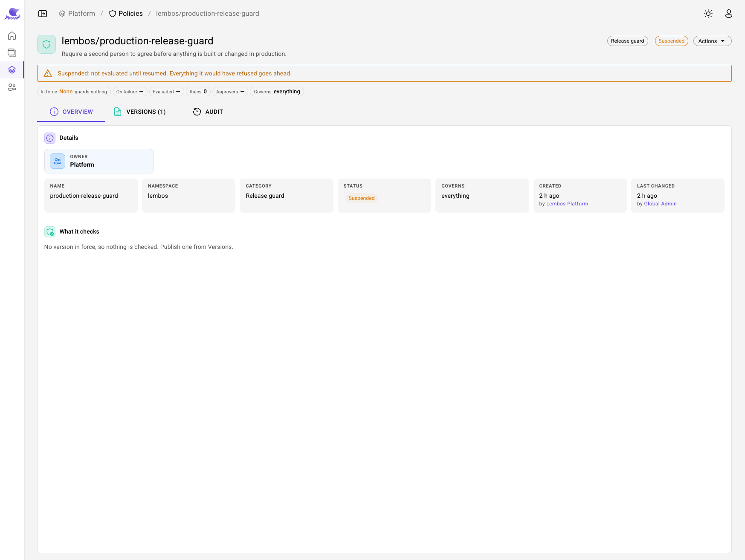Select the Platform layers sidebar icon

[12, 70]
